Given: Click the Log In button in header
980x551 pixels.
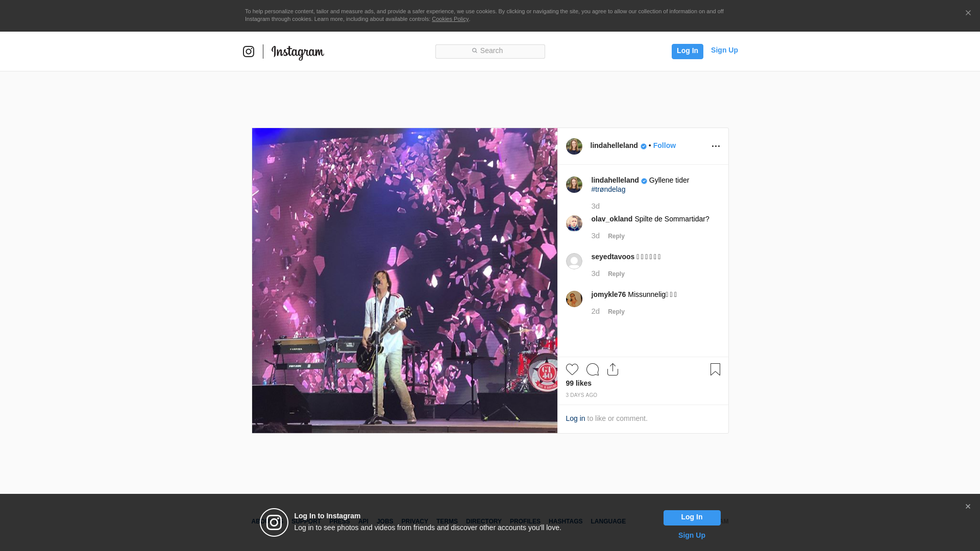Looking at the screenshot, I should (x=687, y=51).
